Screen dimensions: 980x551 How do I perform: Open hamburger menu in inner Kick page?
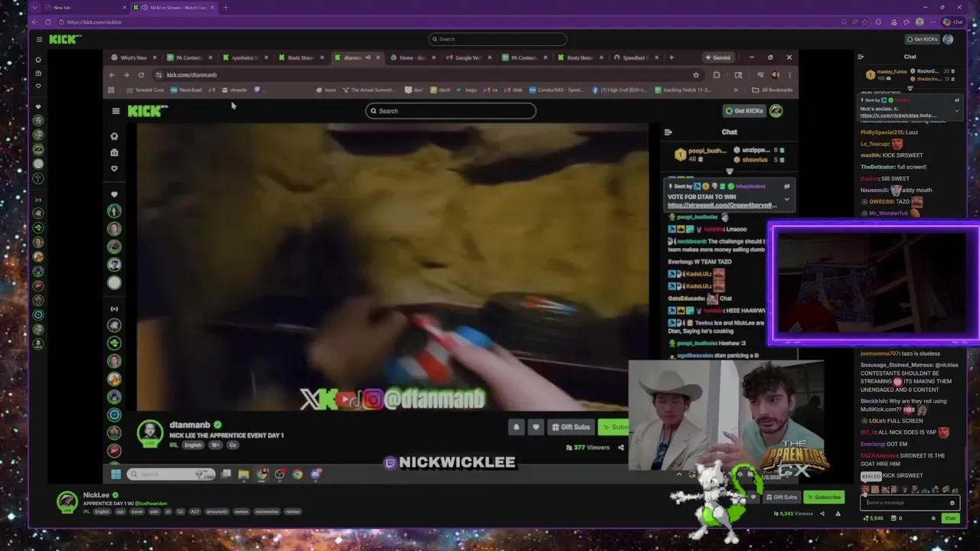(x=116, y=111)
